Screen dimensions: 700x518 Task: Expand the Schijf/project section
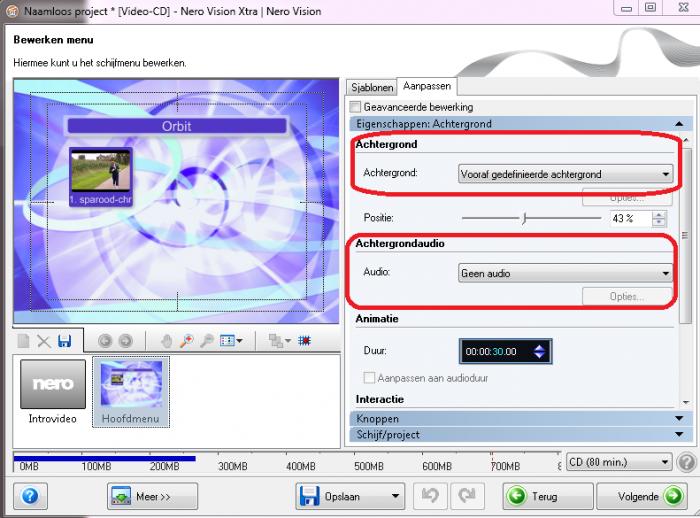tap(521, 434)
